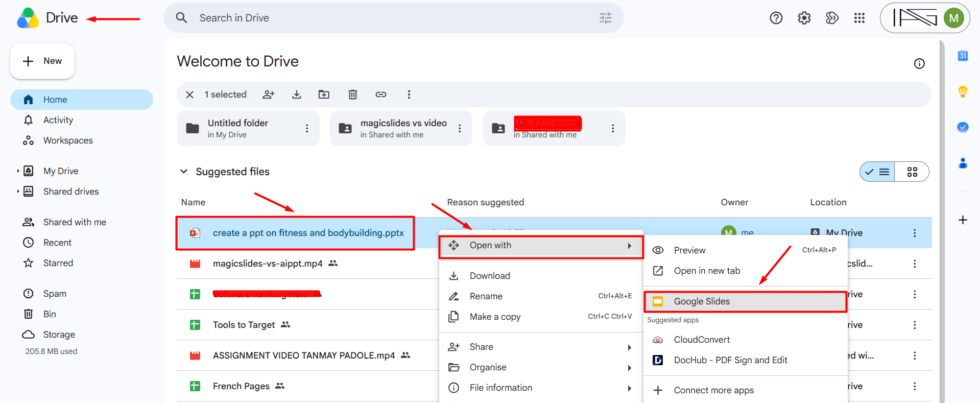Collapse the Suggested files section
Image resolution: width=980 pixels, height=403 pixels.
[184, 172]
